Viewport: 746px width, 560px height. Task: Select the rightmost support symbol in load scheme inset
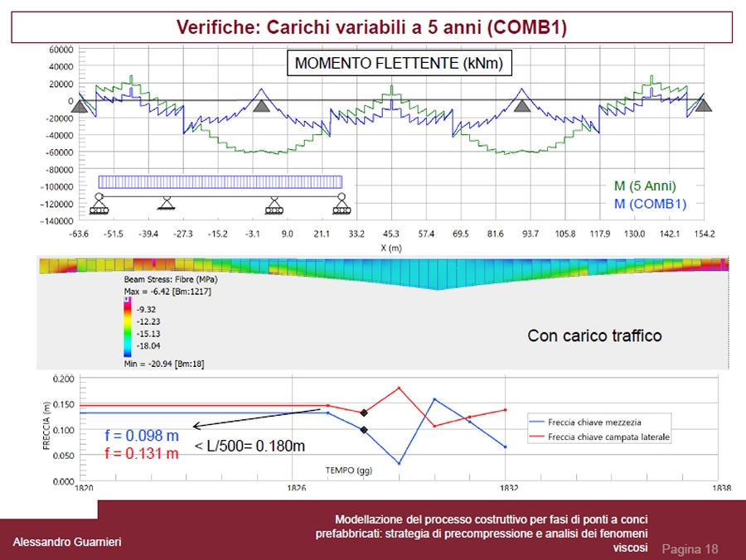click(x=339, y=205)
